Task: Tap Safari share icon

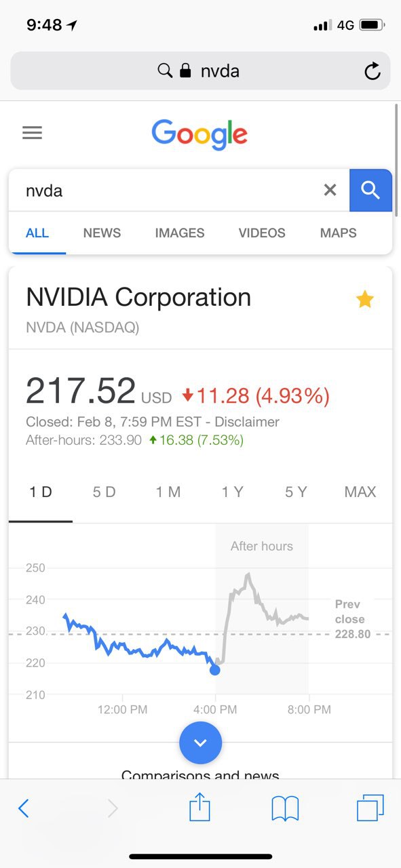Action: click(199, 807)
